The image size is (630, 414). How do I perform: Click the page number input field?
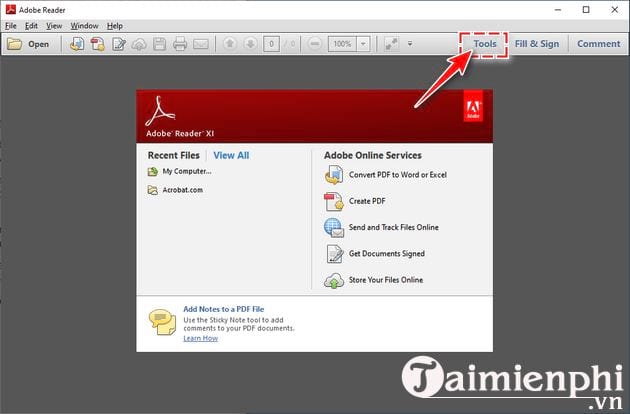(272, 44)
